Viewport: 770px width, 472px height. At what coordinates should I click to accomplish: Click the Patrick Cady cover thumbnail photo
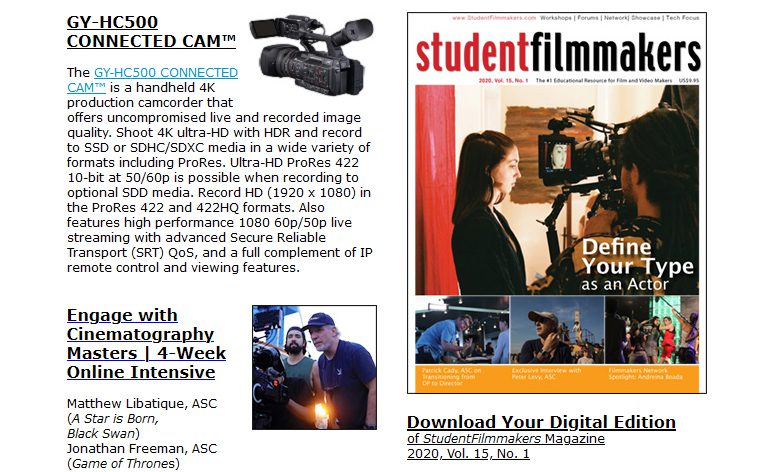pyautogui.click(x=462, y=330)
